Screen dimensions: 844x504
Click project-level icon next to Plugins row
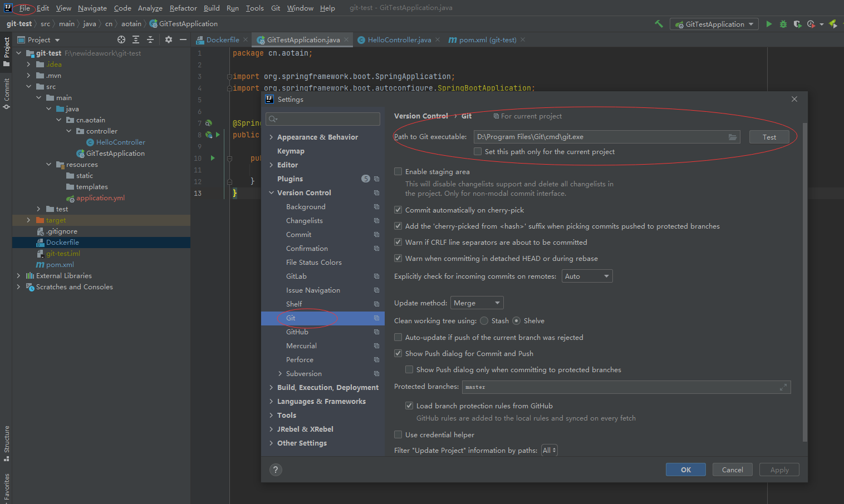coord(377,179)
